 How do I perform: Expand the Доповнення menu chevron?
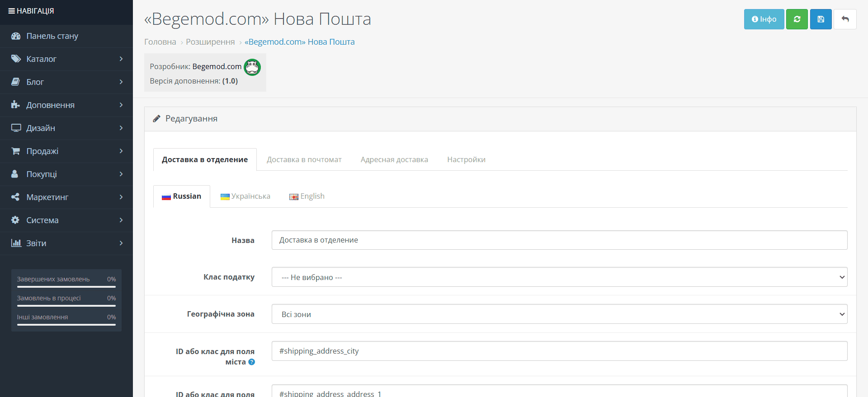(121, 105)
